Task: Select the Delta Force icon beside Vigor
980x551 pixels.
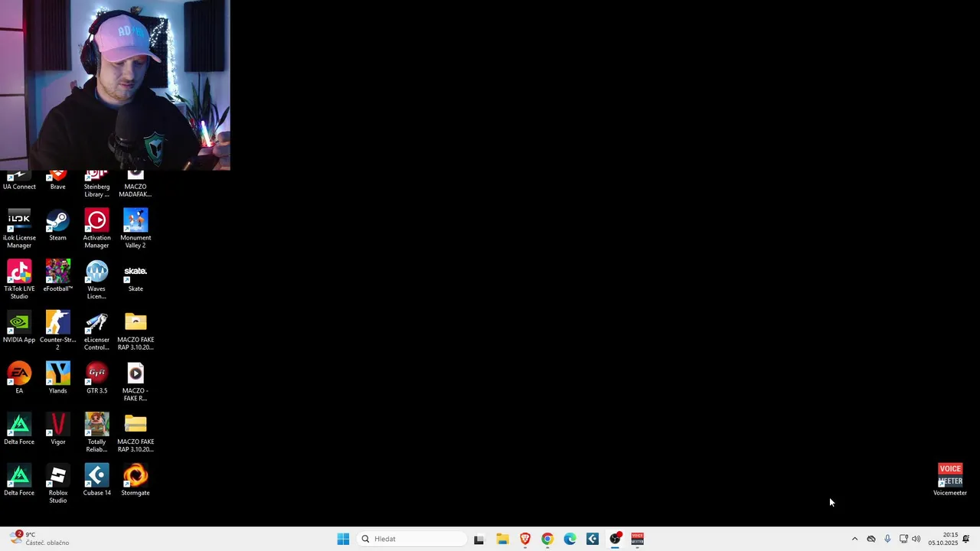Action: click(19, 429)
